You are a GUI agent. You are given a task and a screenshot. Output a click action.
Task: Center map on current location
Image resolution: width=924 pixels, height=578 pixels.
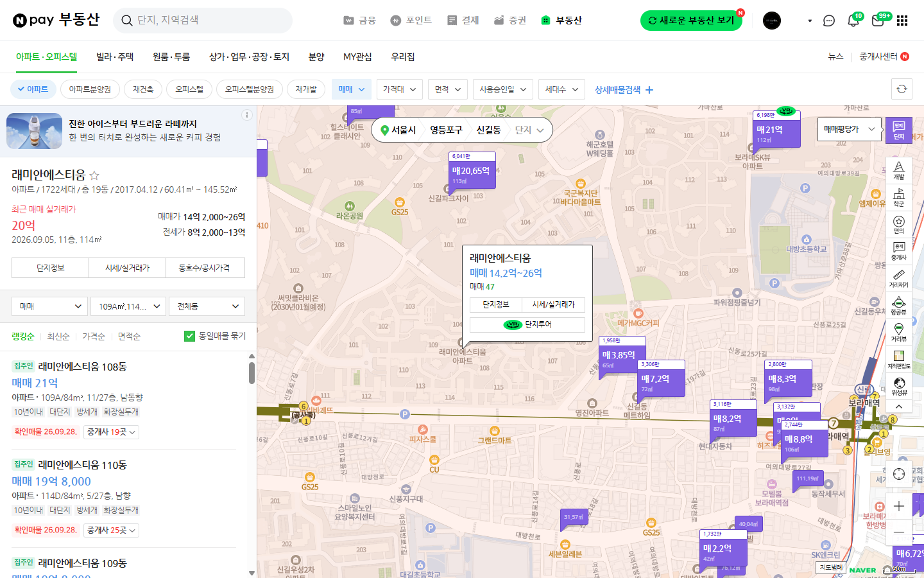coord(899,474)
